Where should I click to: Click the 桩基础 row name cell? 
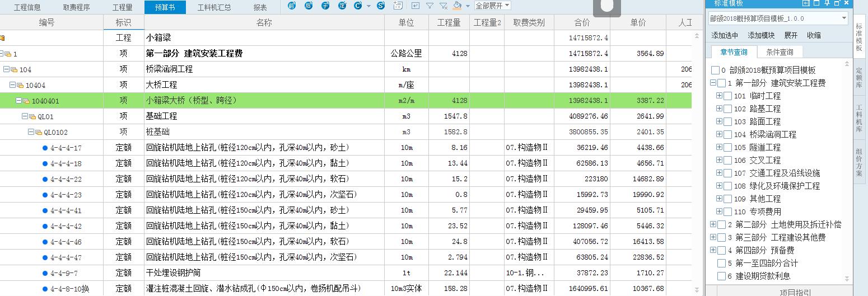264,132
